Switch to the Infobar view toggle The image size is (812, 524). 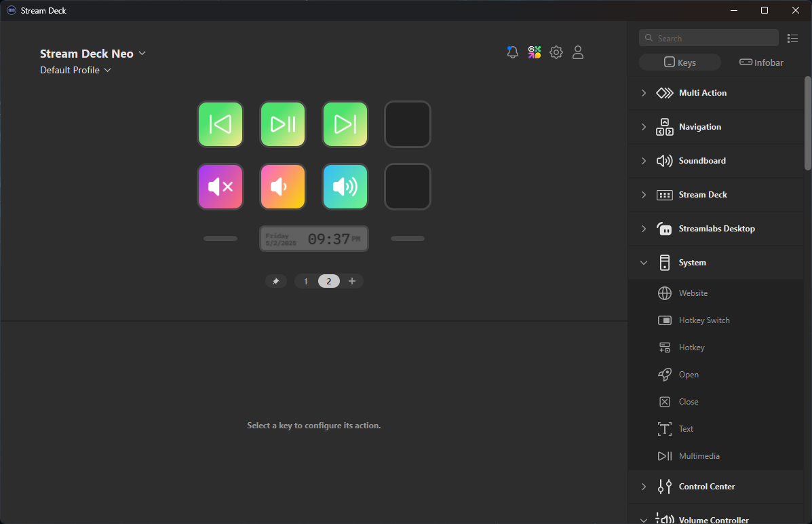point(760,62)
